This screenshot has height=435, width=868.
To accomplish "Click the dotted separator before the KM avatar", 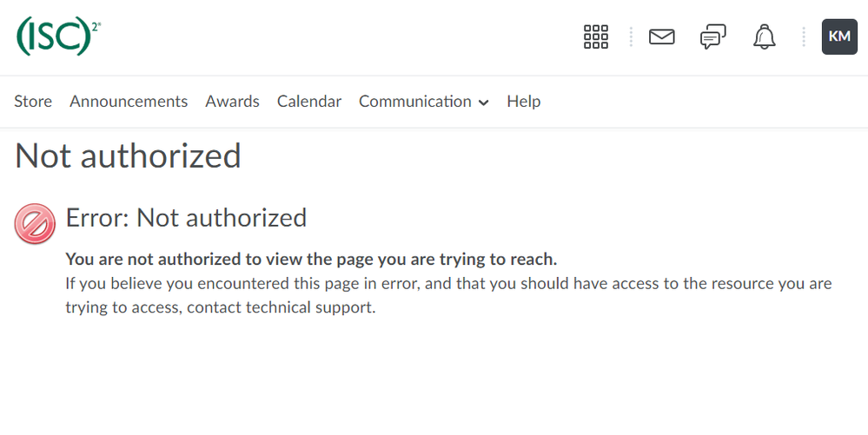I will point(804,36).
